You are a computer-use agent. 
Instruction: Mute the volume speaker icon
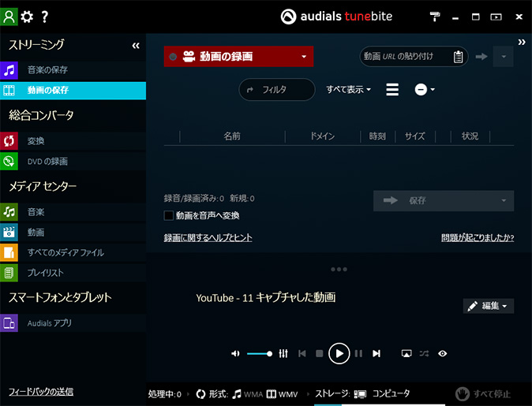click(235, 353)
